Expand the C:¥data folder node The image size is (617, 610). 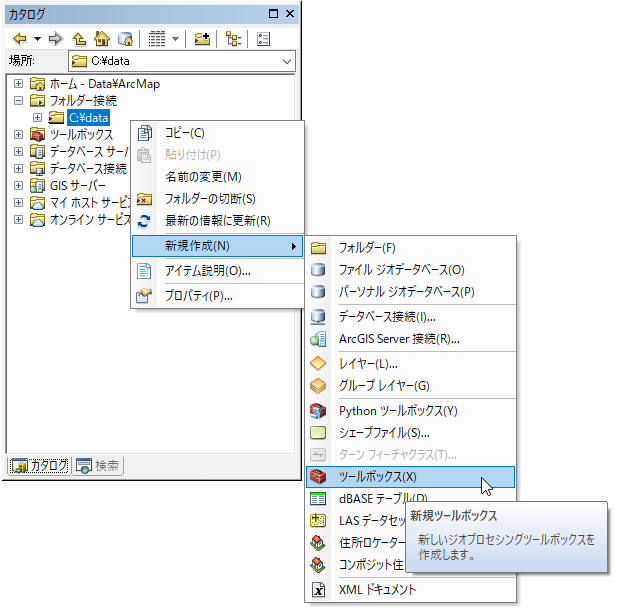pos(37,117)
